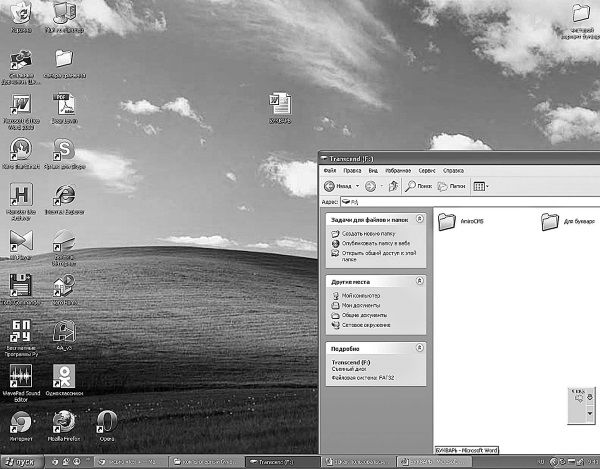
Task: Open the Recycle Bin (Корзина) icon
Action: (21, 13)
